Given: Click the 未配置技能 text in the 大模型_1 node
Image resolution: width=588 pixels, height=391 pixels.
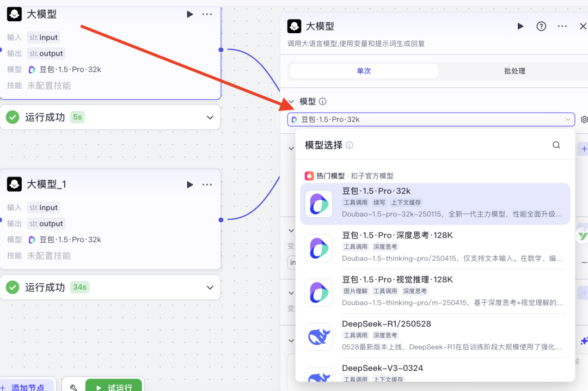Looking at the screenshot, I should point(49,256).
